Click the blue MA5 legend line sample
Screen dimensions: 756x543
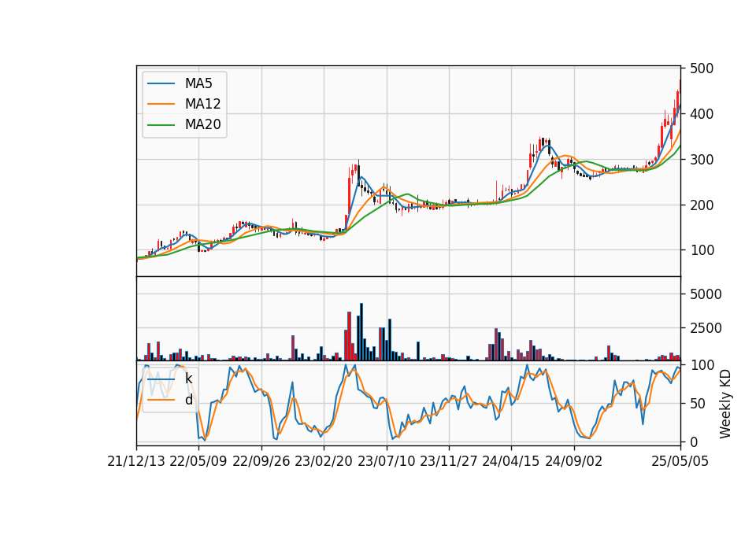point(161,83)
